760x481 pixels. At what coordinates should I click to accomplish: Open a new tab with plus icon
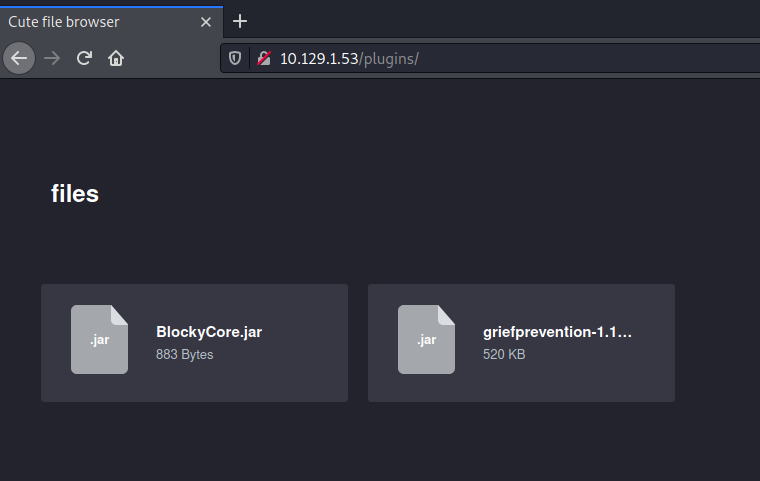[240, 21]
